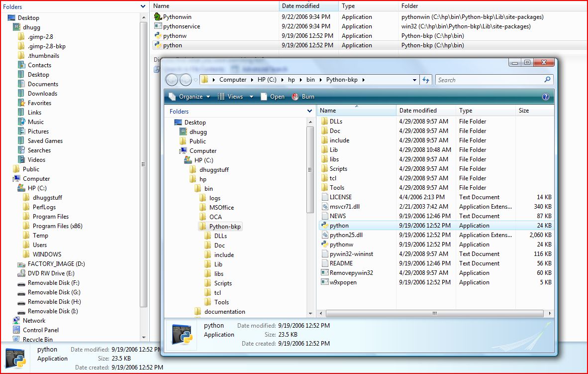Select documentation folder in front tree

(225, 312)
